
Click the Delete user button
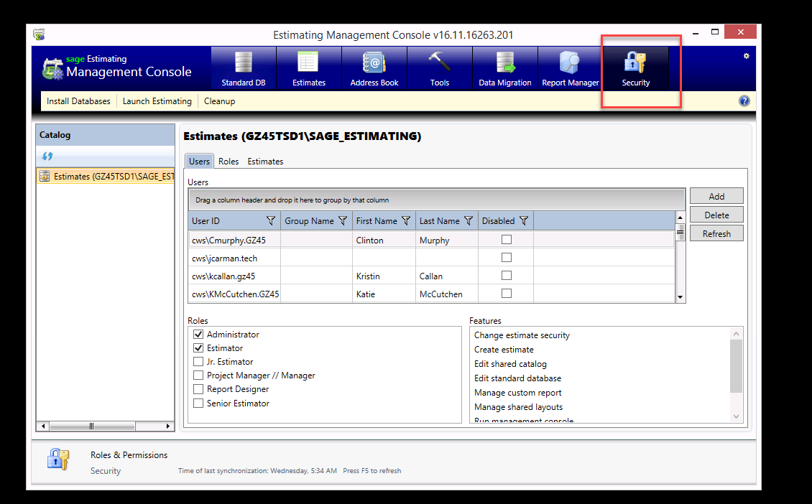716,215
